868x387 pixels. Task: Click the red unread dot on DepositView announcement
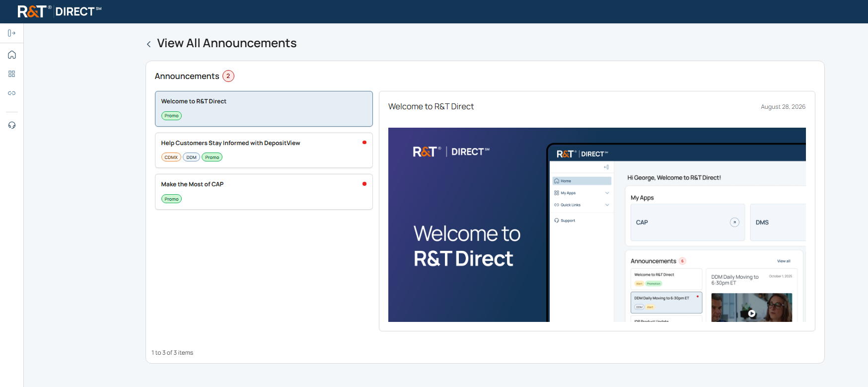pos(364,143)
